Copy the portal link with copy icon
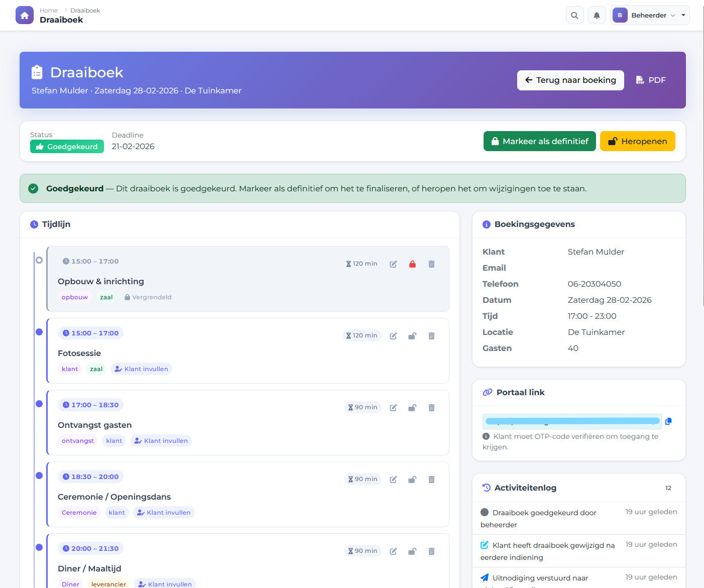The height and width of the screenshot is (588, 704). click(x=668, y=421)
